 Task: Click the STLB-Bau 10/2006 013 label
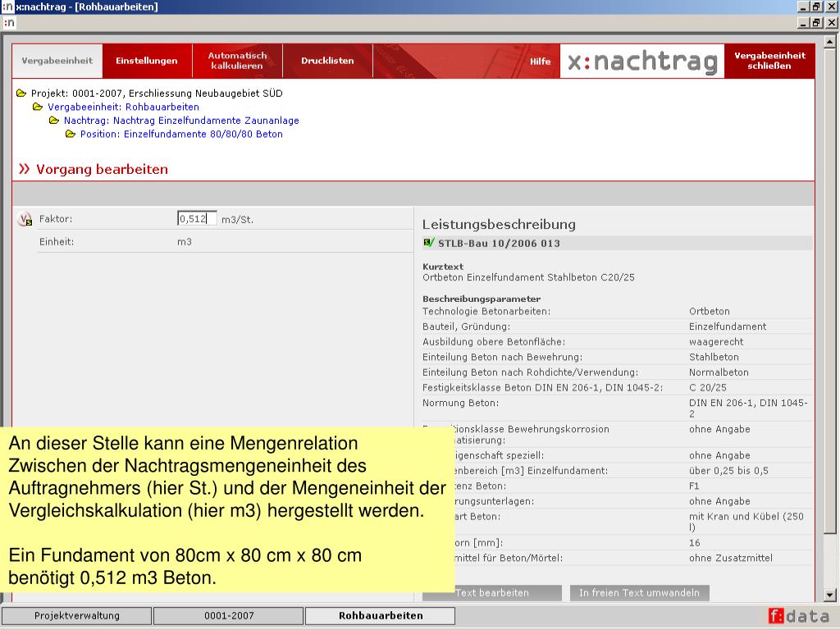click(499, 243)
